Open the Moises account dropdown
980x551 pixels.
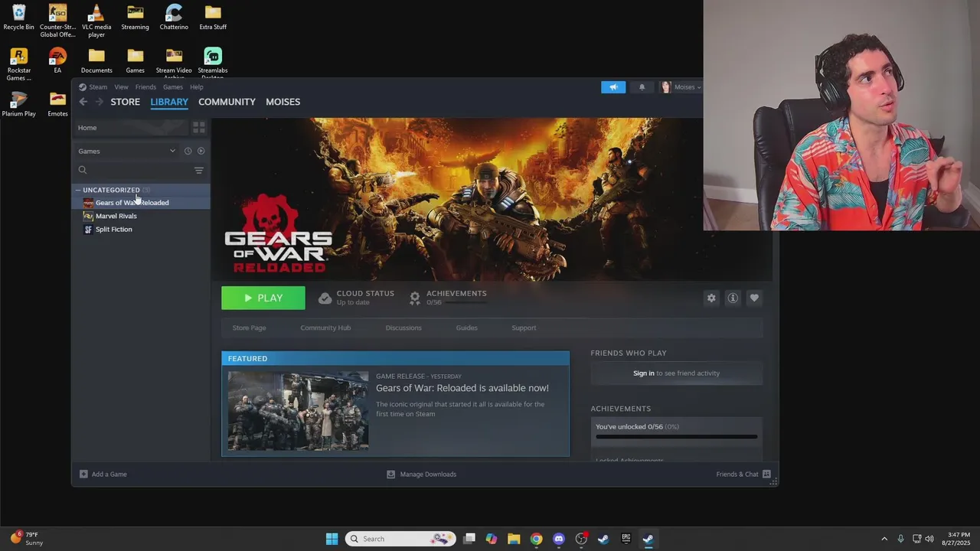tap(681, 87)
